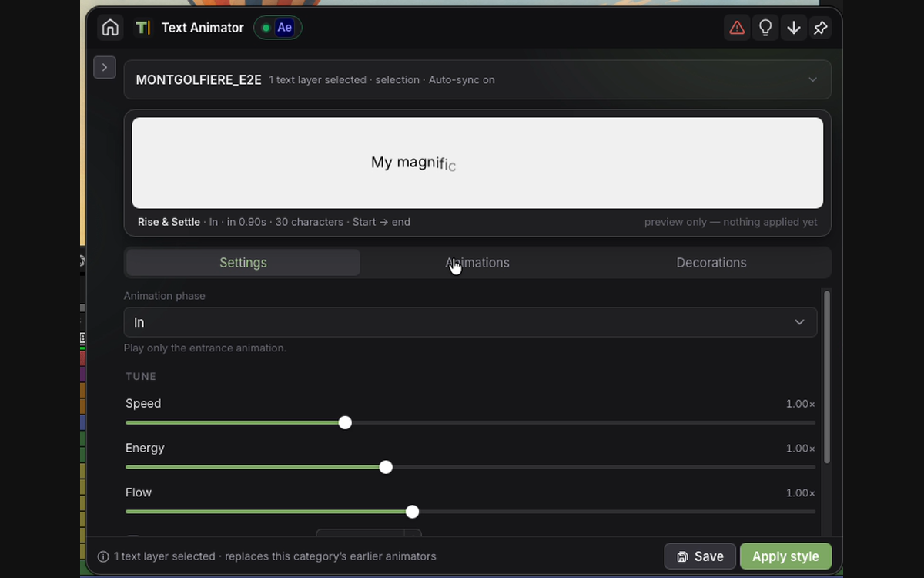The width and height of the screenshot is (924, 578).
Task: Click "preview only — nothing applied yet" note
Action: point(731,222)
